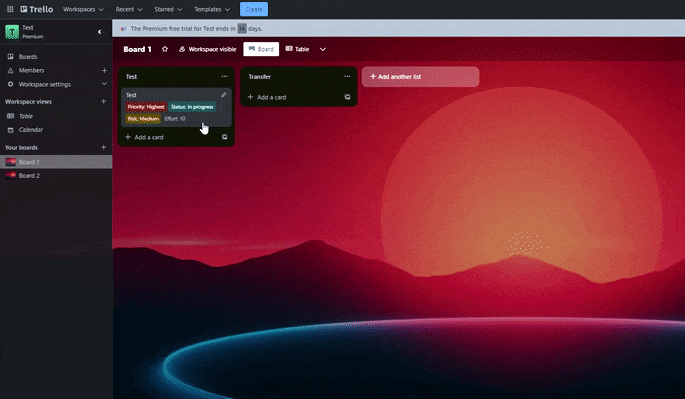Screen dimensions: 685x399
Task: Open the Templates dropdown menu
Action: tap(212, 9)
